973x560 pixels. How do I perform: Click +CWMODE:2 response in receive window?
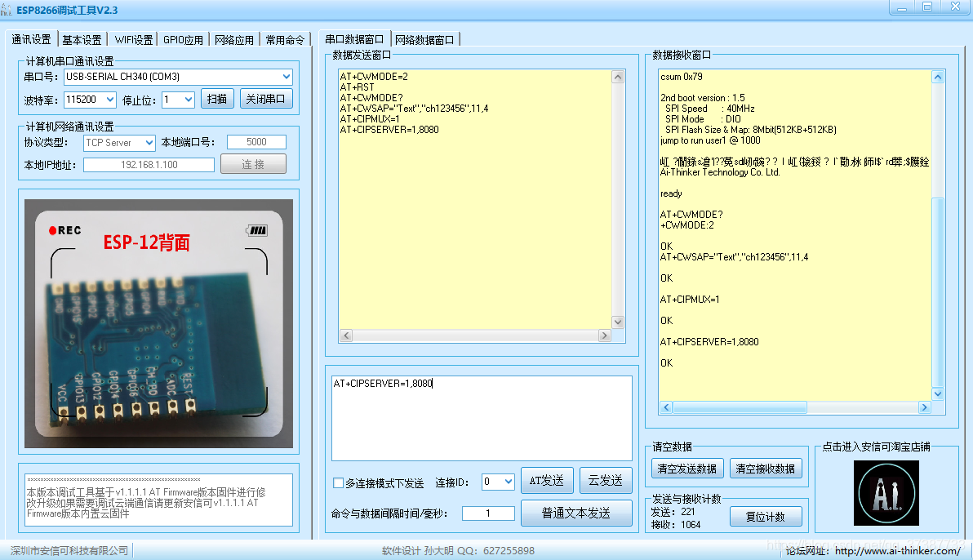point(687,225)
